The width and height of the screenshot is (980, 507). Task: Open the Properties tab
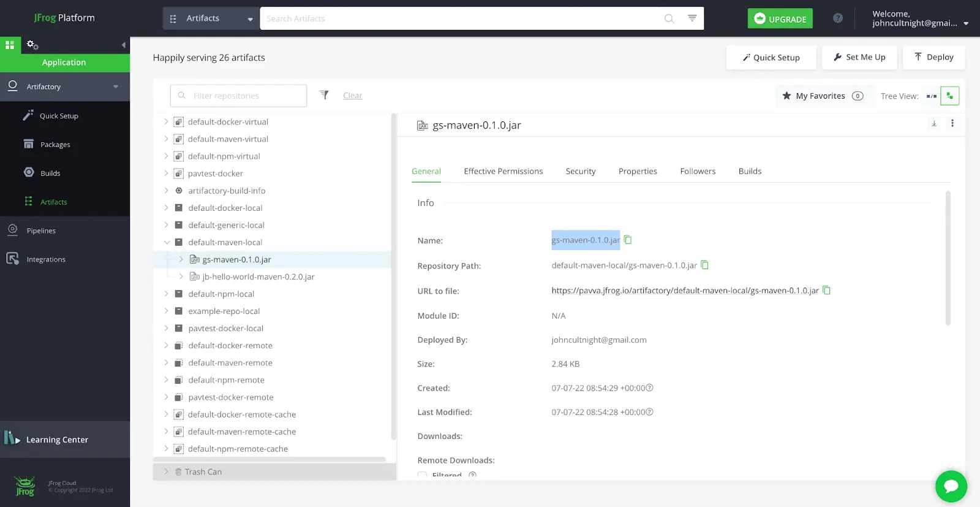tap(638, 171)
